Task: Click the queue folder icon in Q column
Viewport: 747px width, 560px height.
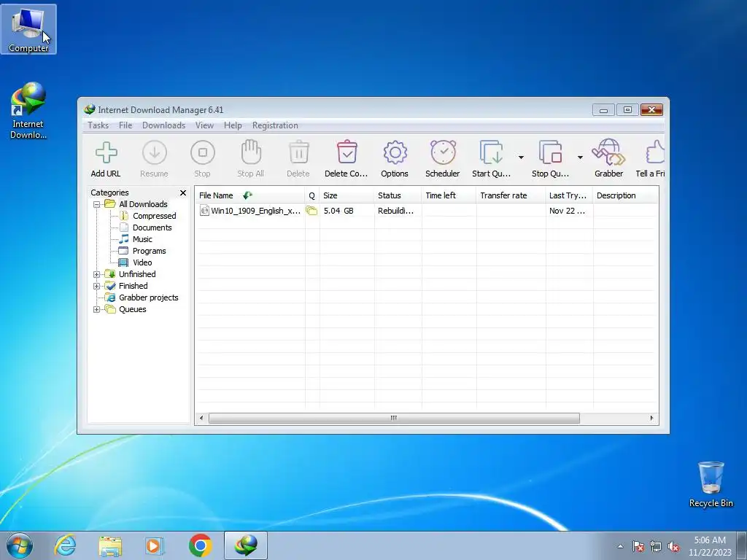Action: [311, 211]
